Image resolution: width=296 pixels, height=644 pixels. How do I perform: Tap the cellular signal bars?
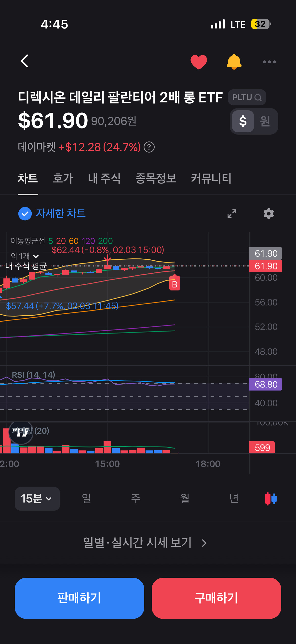tap(218, 24)
